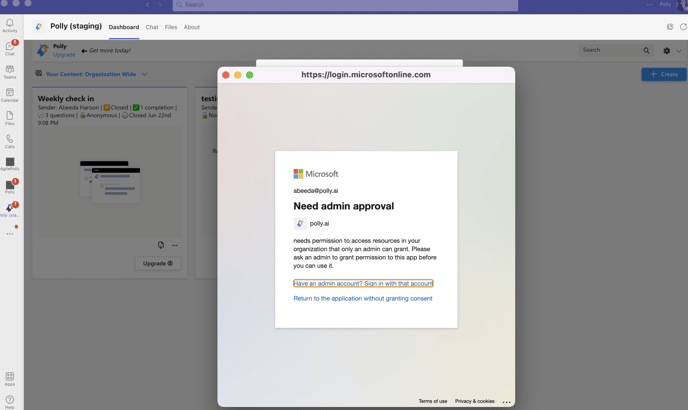The image size is (688, 410).
Task: Click the Polly parrot logo in dashboard
Action: pyautogui.click(x=43, y=50)
